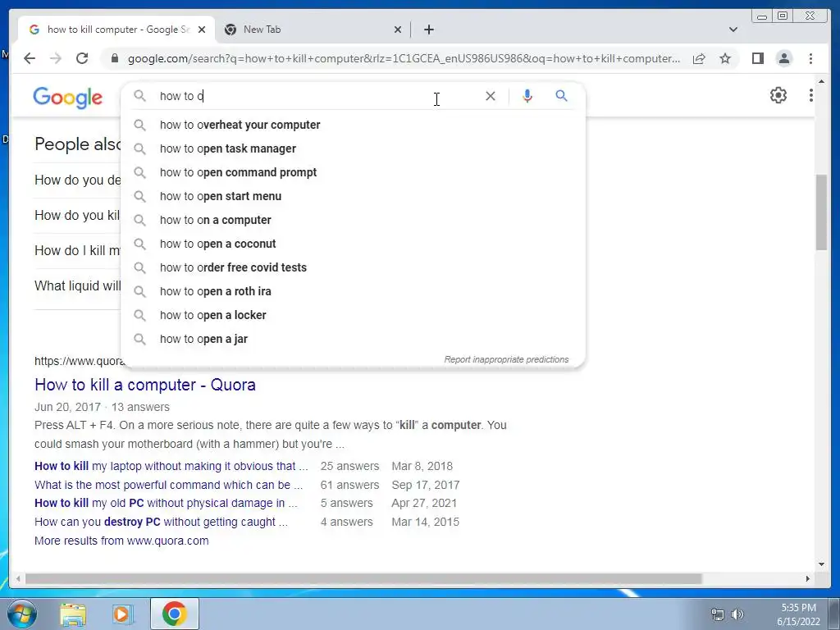
Task: Click the scroll down arrow
Action: click(822, 564)
